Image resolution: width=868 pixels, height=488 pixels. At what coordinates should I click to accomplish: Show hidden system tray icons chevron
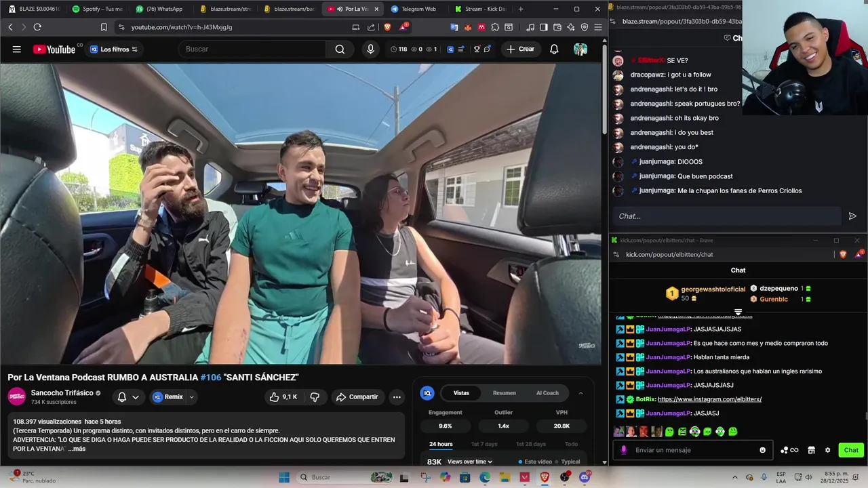coord(736,477)
